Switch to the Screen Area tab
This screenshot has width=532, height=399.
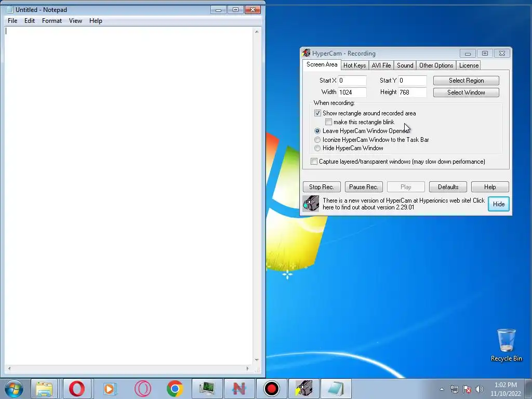[322, 64]
